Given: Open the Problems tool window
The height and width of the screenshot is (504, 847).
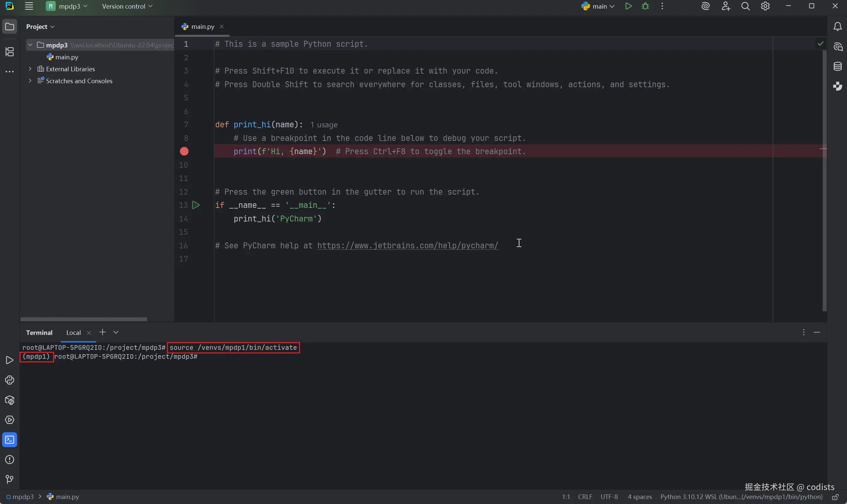Looking at the screenshot, I should coord(10,460).
